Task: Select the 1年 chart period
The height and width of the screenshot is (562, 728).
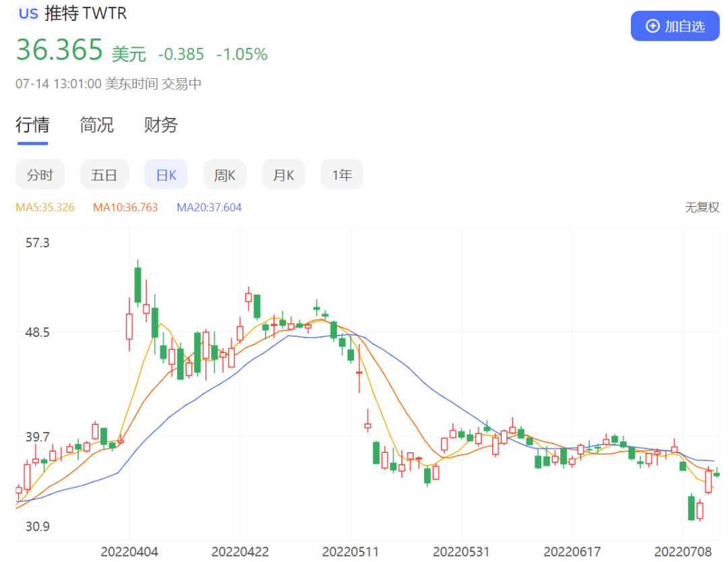Action: (342, 175)
